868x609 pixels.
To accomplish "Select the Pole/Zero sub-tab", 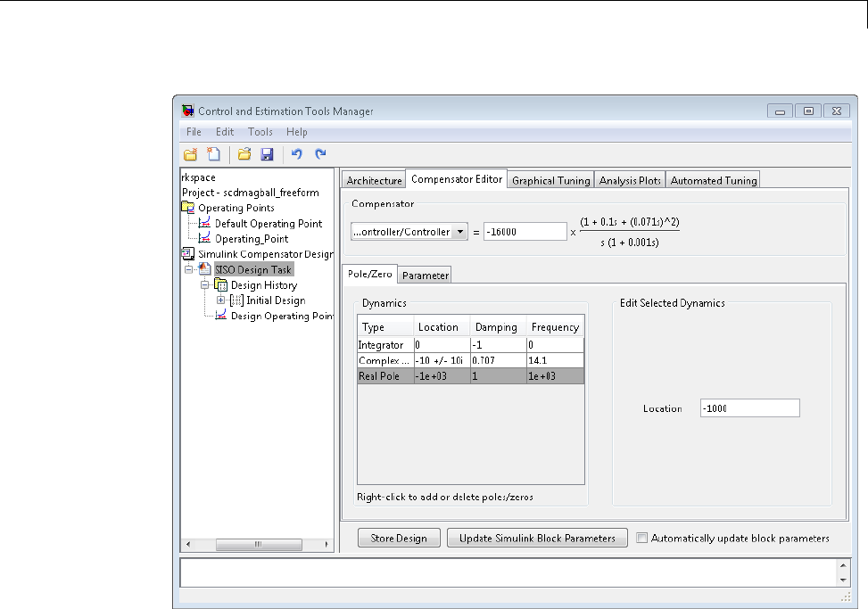I will click(370, 274).
